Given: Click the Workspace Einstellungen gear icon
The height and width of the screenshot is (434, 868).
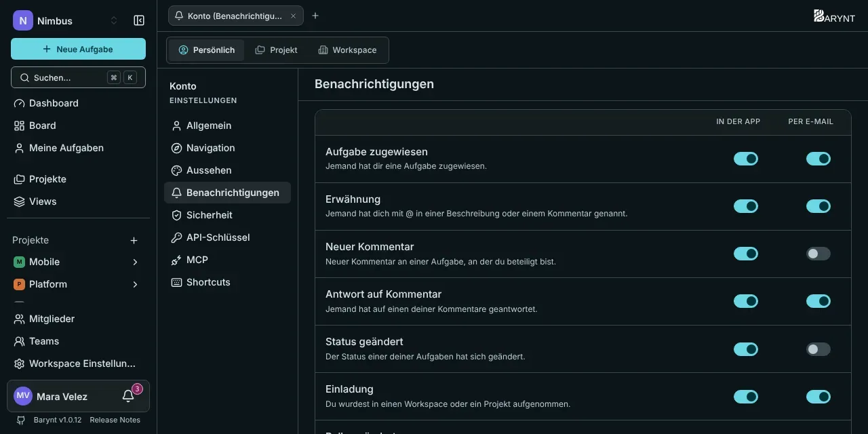Looking at the screenshot, I should pos(19,363).
